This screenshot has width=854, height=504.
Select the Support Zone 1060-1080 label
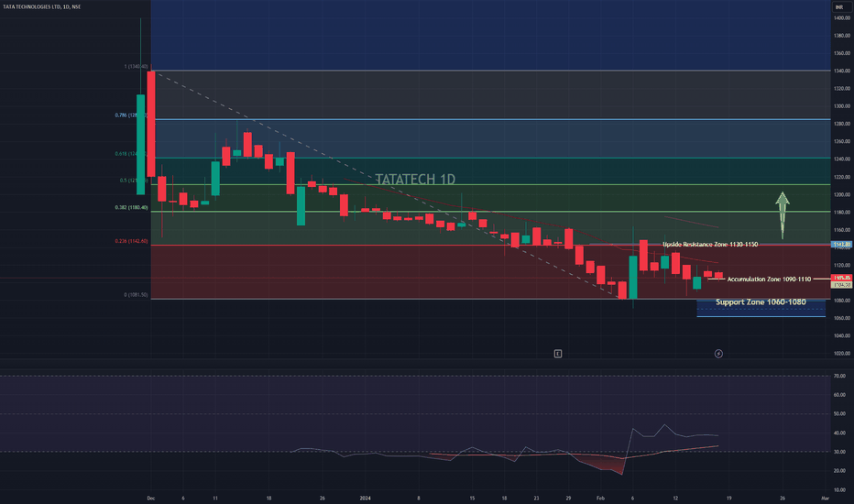(761, 301)
